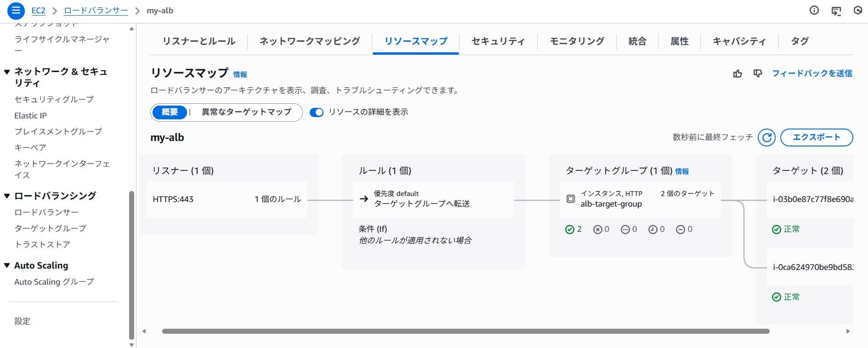The width and height of the screenshot is (868, 348).
Task: Click the thumbs down feedback icon
Action: 758,73
